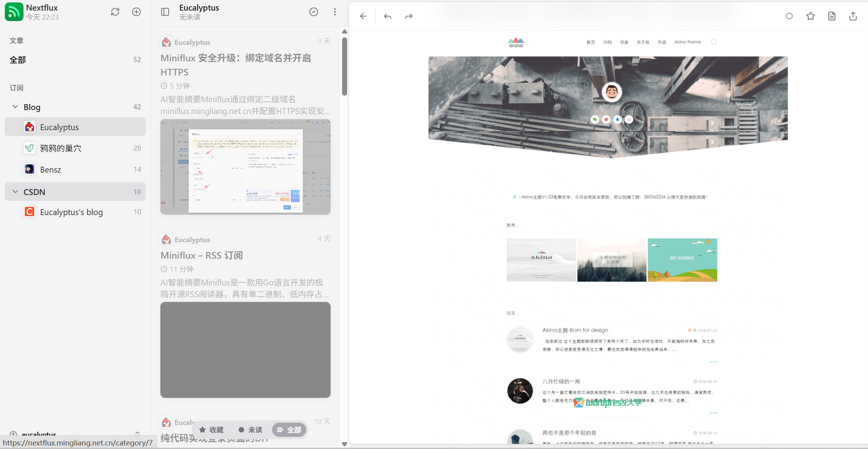Collapse the Blog category
This screenshot has height=449, width=868.
[15, 107]
